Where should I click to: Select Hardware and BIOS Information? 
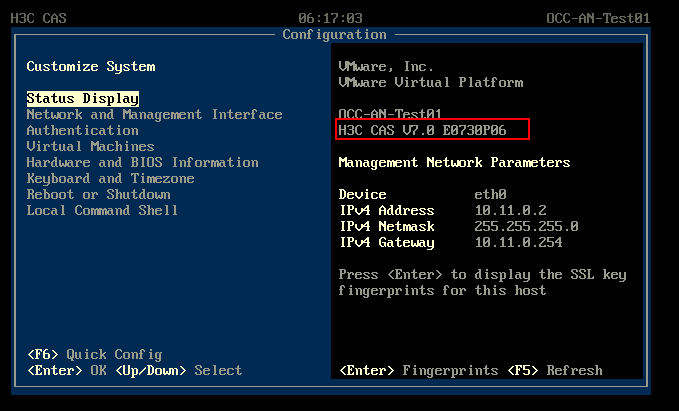click(142, 163)
